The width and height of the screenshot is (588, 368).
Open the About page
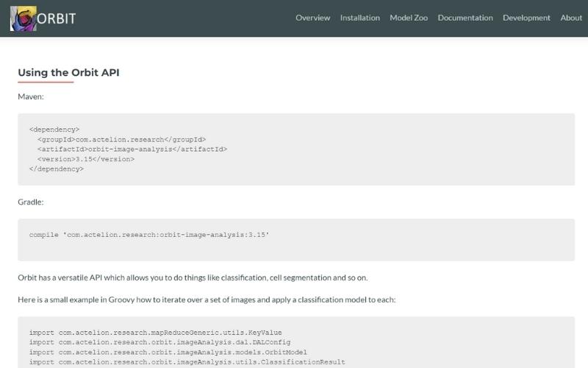[571, 18]
